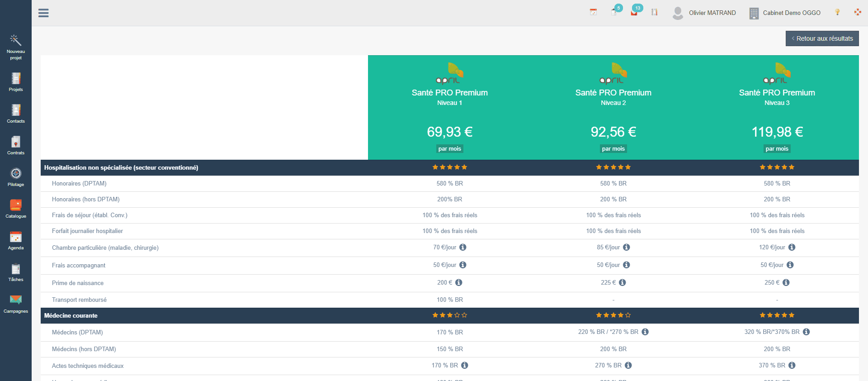
Task: Open Olivier MATRAND user menu
Action: pyautogui.click(x=704, y=13)
